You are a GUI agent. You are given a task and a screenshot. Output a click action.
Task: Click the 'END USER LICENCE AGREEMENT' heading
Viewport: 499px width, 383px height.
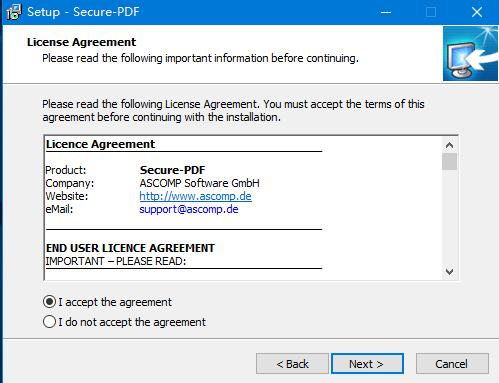click(x=130, y=248)
